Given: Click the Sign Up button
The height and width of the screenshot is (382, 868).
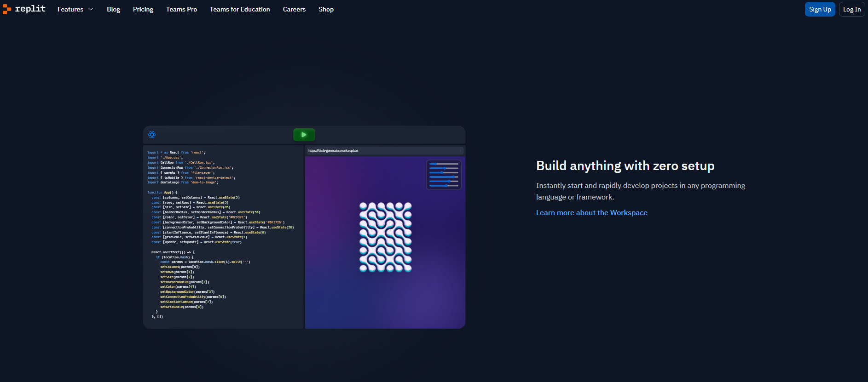Looking at the screenshot, I should click(x=820, y=9).
